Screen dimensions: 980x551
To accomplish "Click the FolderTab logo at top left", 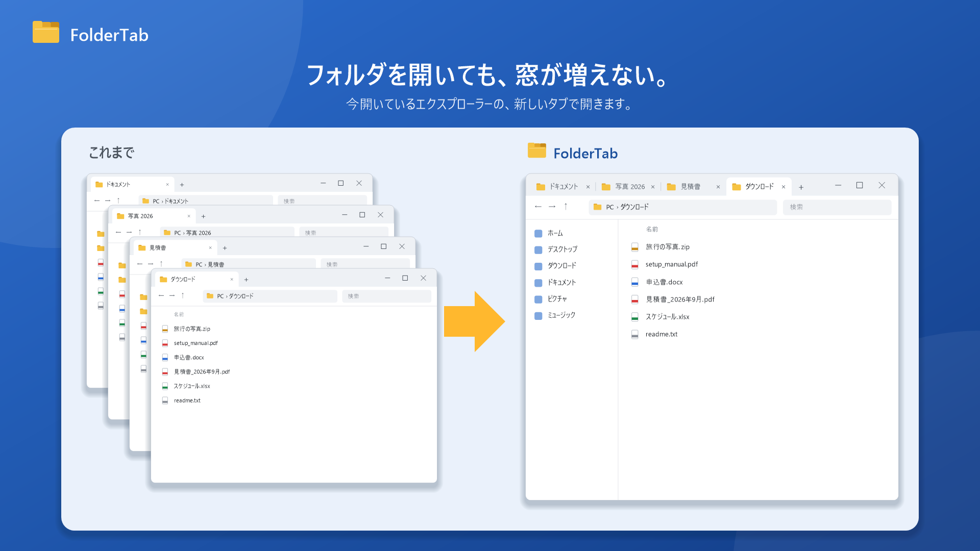I will (90, 34).
